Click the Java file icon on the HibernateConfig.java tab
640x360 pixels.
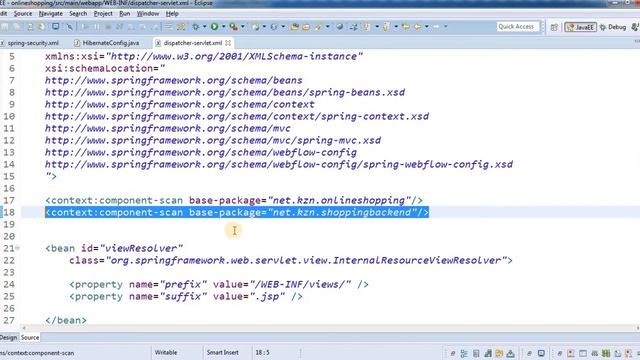tap(77, 43)
